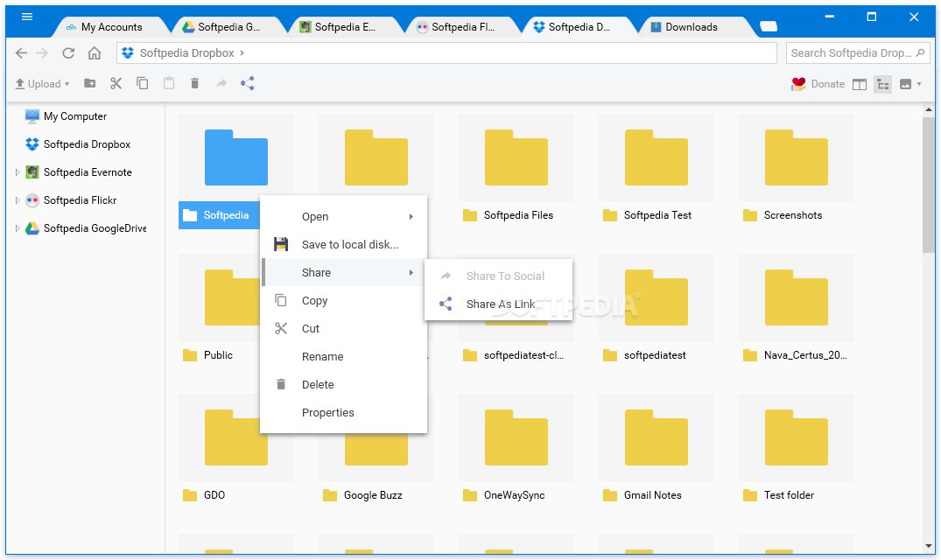The image size is (941, 560).
Task: Expand the Softpedia Flickr tree node
Action: [x=18, y=200]
